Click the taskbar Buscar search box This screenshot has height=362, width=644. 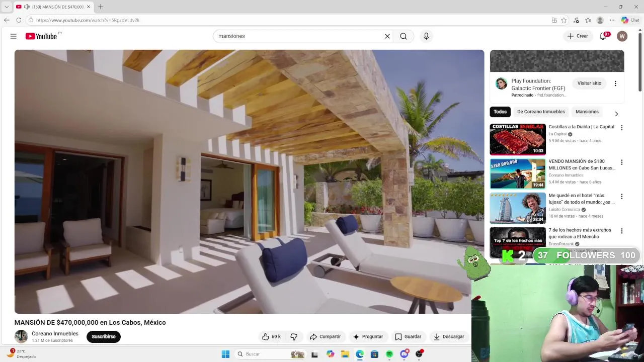coord(271,354)
